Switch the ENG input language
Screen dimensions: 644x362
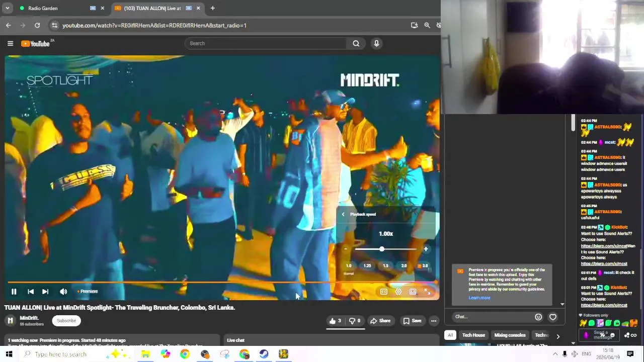click(x=586, y=354)
